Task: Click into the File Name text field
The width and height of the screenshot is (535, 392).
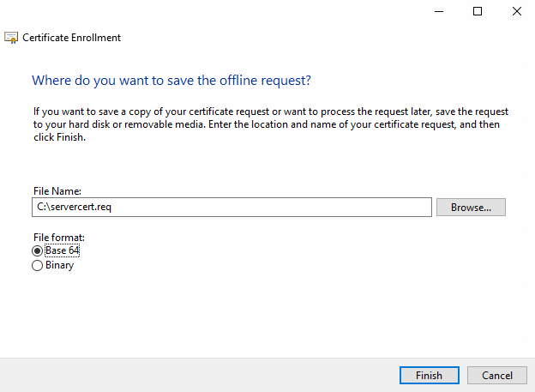Action: click(x=257, y=208)
